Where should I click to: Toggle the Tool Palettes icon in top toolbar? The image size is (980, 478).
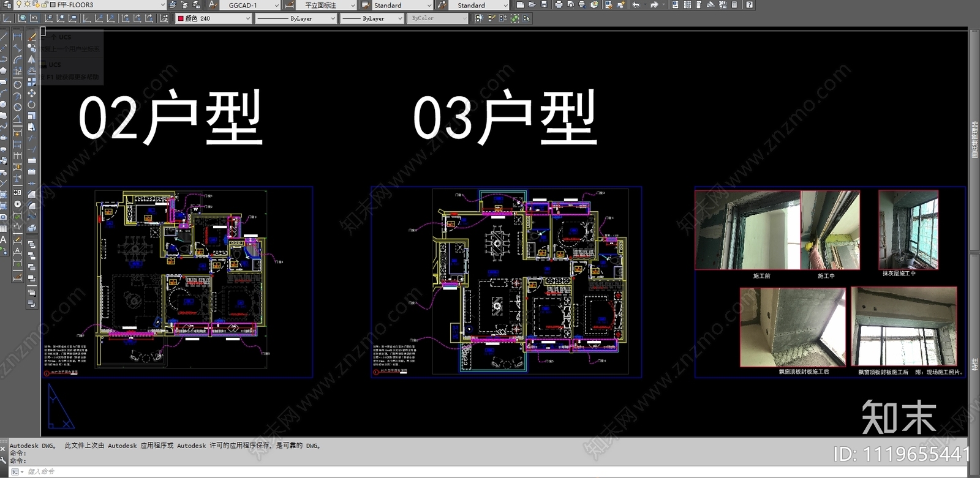pos(698,5)
